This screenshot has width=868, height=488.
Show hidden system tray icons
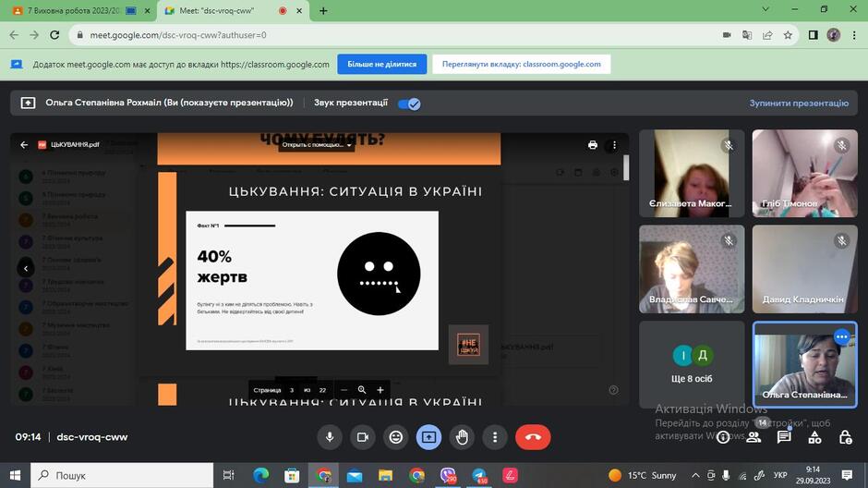pyautogui.click(x=695, y=475)
